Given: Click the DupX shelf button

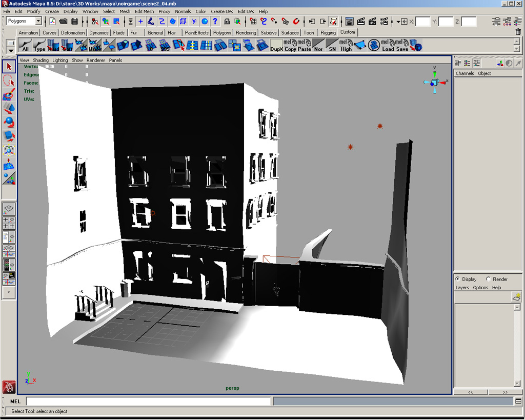Looking at the screenshot, I should [276, 46].
